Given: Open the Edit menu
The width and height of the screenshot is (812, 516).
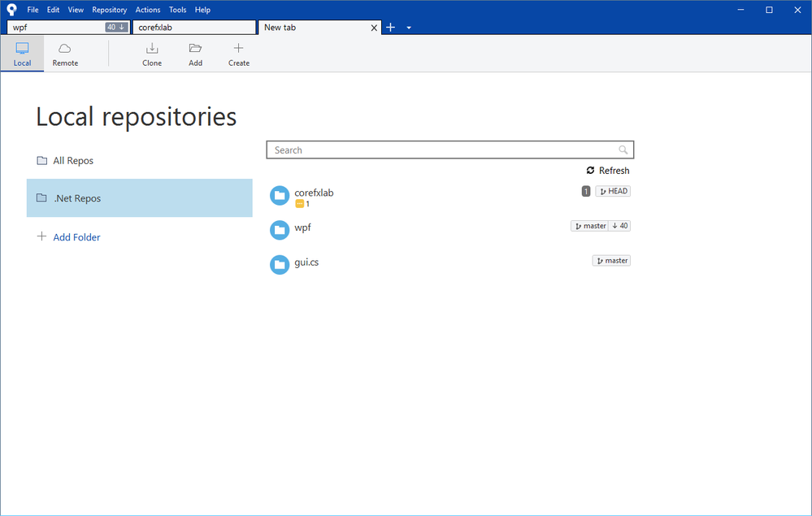Looking at the screenshot, I should tap(53, 9).
